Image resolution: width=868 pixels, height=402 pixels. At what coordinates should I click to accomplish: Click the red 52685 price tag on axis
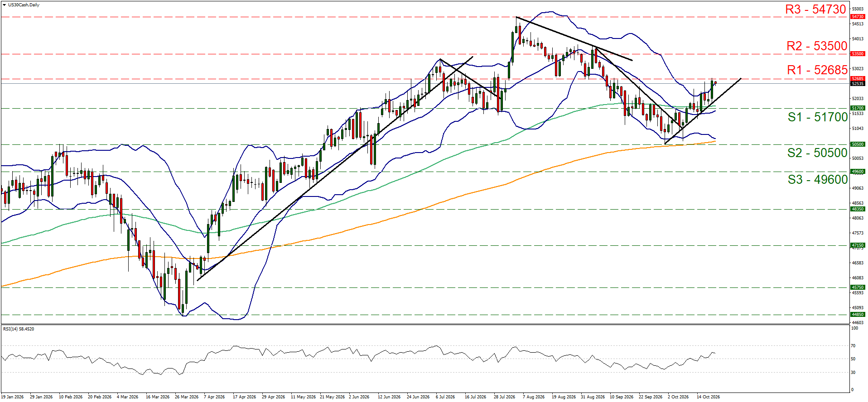pos(858,79)
